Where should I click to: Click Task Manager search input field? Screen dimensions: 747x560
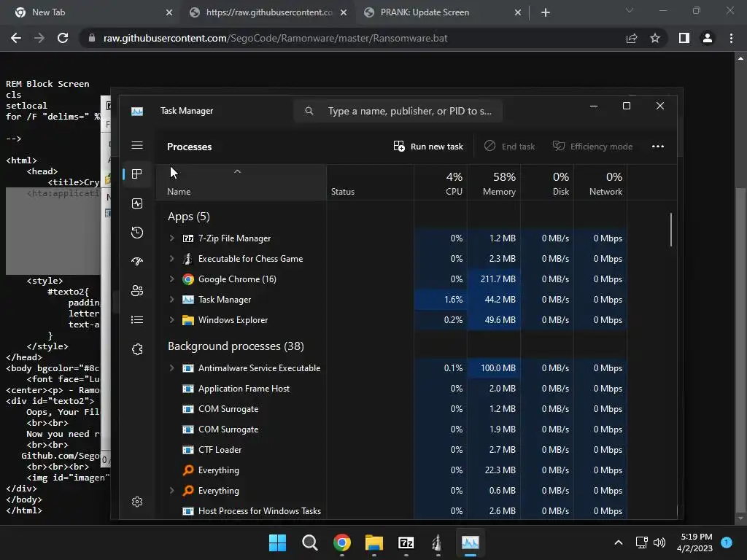[398, 111]
